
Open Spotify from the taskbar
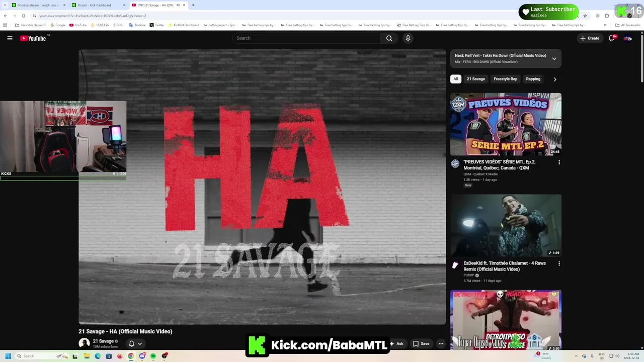click(153, 356)
